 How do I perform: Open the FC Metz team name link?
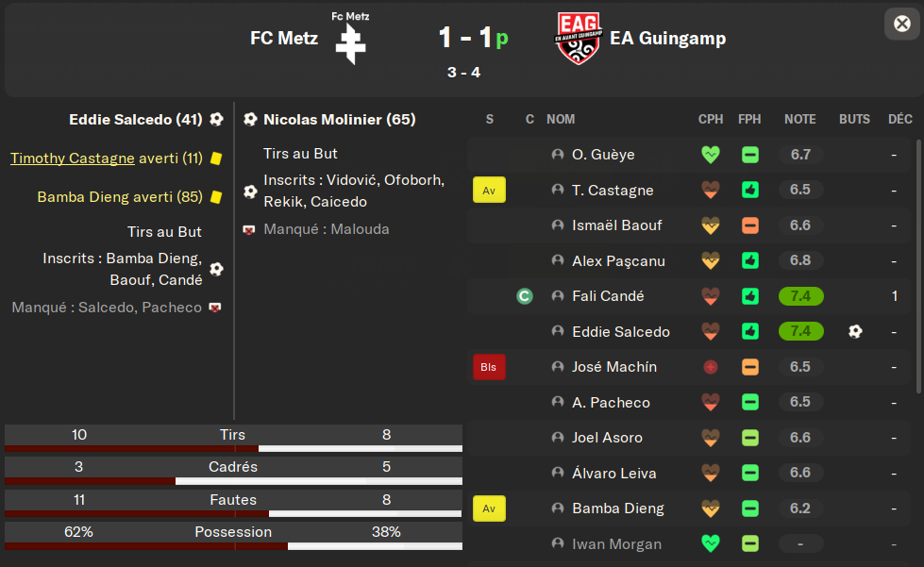283,39
